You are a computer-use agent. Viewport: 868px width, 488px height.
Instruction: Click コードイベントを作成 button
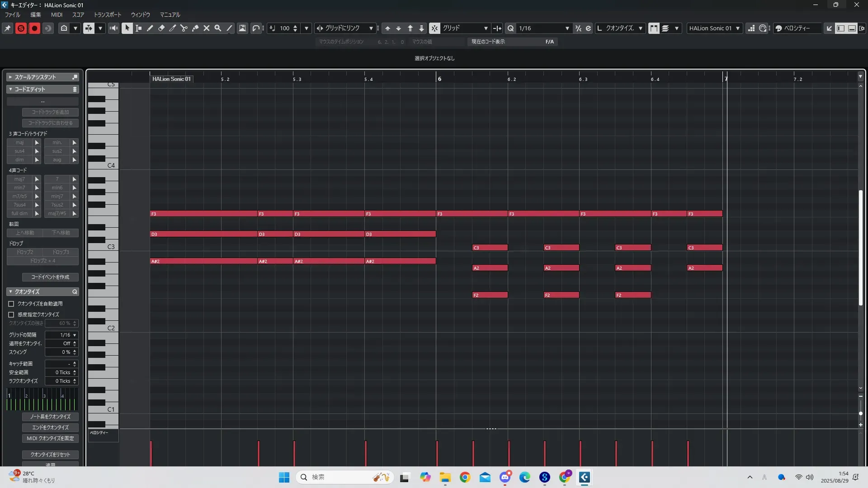(50, 277)
